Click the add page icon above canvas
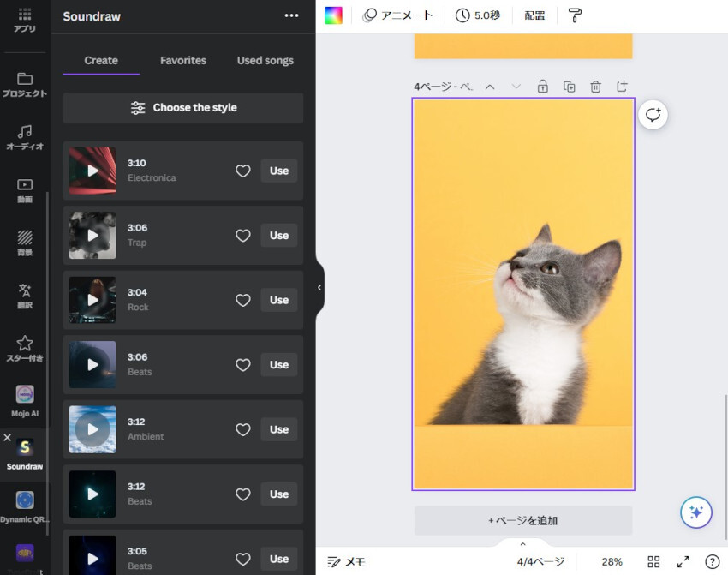Screen dimensions: 728x575 tap(622, 87)
